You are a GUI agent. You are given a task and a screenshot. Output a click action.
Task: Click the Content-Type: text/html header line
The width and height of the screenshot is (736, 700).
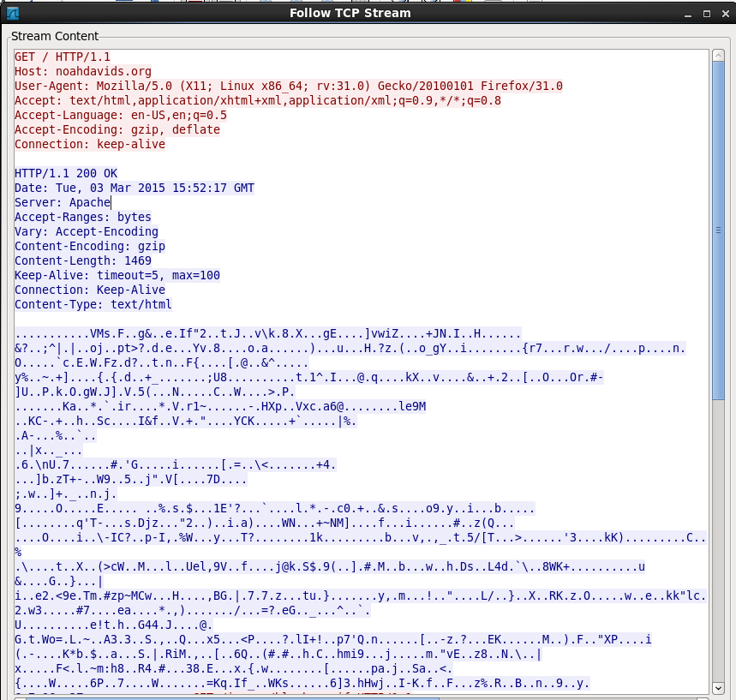click(x=93, y=304)
